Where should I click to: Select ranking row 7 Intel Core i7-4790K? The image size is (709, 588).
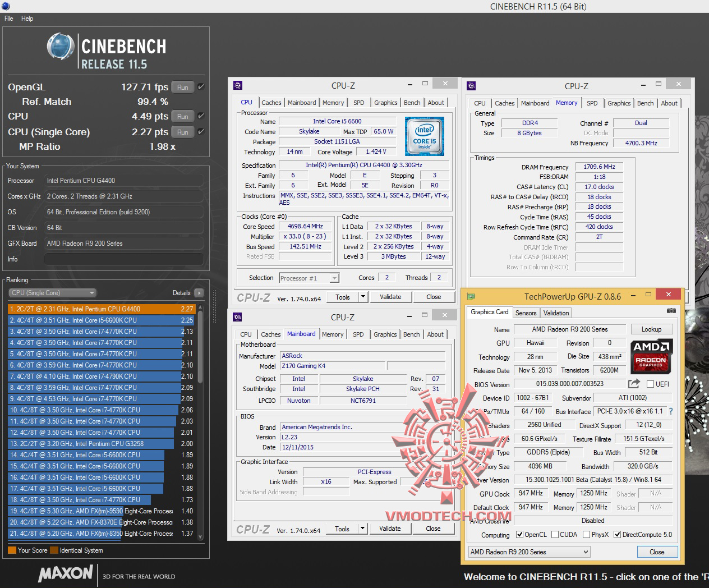(102, 376)
